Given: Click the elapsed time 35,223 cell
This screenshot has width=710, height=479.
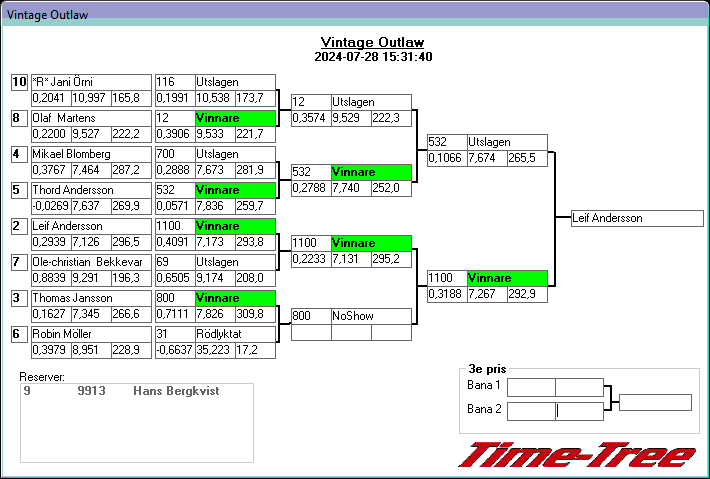Looking at the screenshot, I should [x=215, y=350].
